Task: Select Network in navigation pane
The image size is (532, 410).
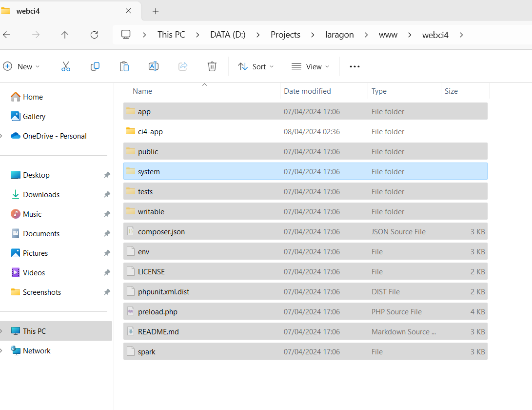Action: (30, 350)
